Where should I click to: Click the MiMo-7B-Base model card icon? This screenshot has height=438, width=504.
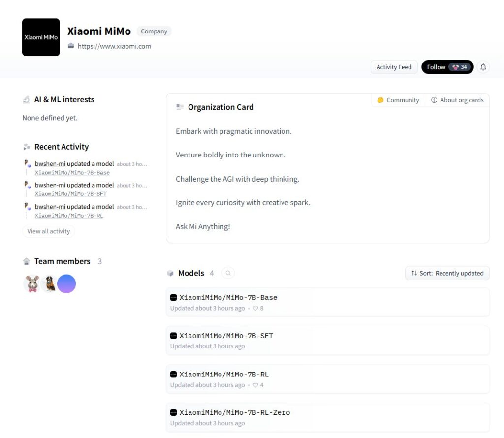click(173, 298)
